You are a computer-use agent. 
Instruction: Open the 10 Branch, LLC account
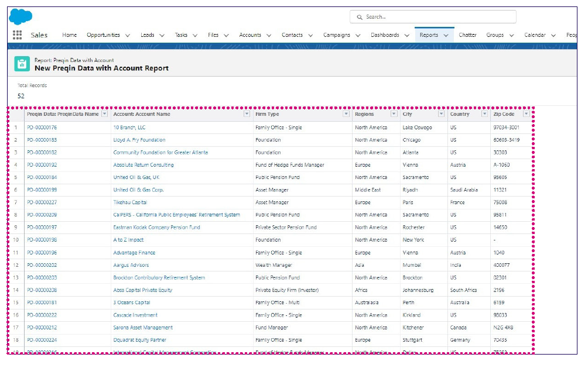(x=129, y=128)
